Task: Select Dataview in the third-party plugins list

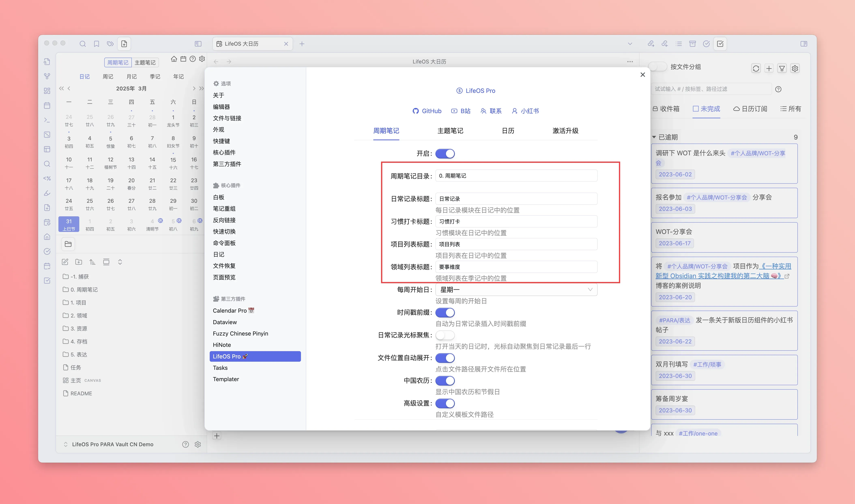Action: tap(225, 322)
